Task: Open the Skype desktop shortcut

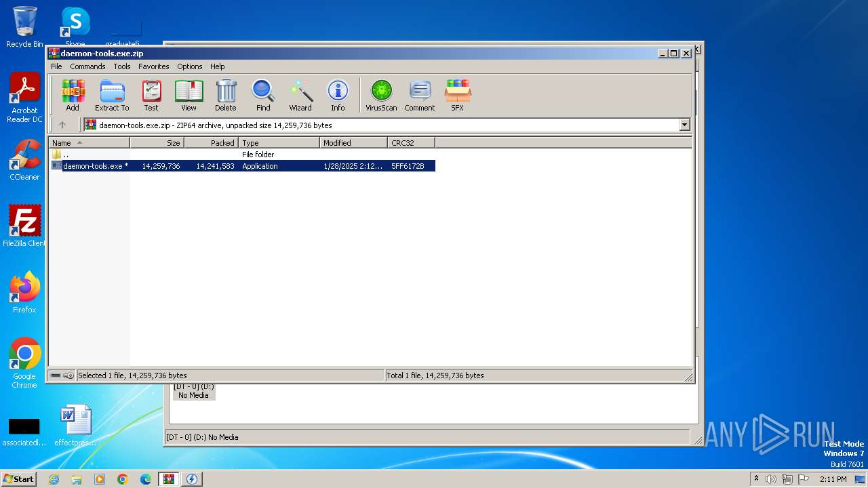Action: coord(75,27)
